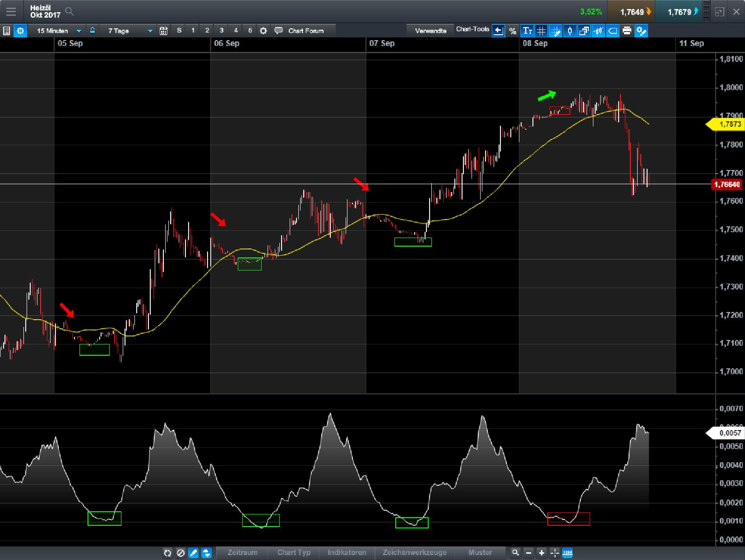Expand the 7 Tage period dropdown
This screenshot has height=560, width=745.
tap(129, 31)
